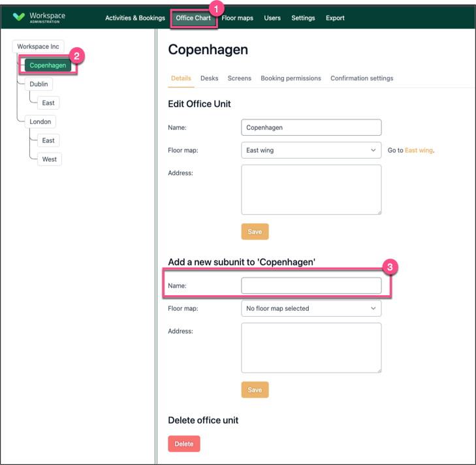Click the 'Delete office unit' heading

coord(203,421)
